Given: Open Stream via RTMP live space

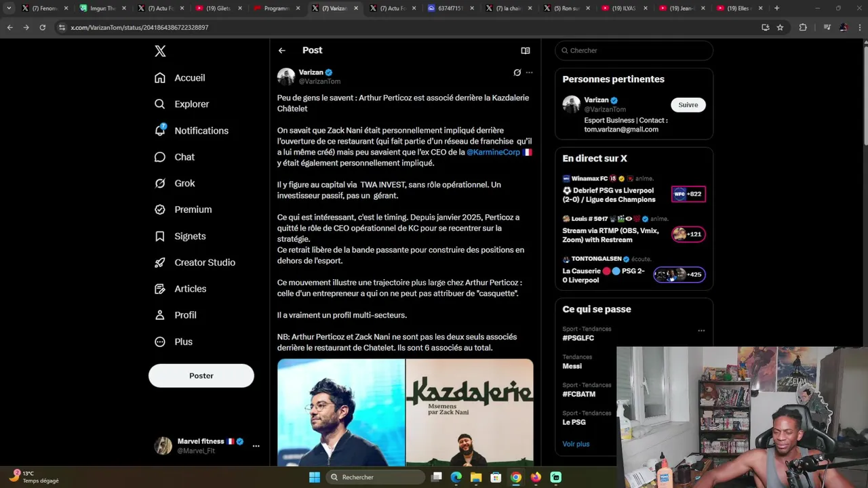Looking at the screenshot, I should (634, 230).
